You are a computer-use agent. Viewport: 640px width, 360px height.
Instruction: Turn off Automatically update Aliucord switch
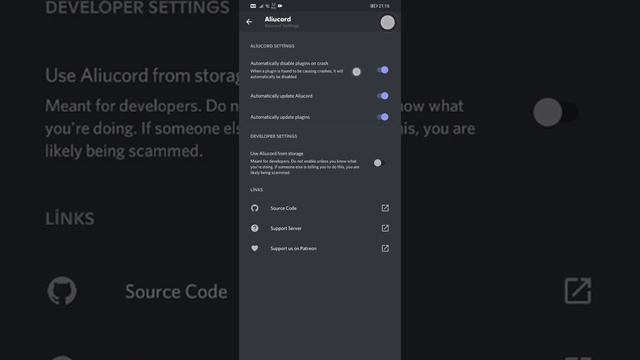point(383,96)
